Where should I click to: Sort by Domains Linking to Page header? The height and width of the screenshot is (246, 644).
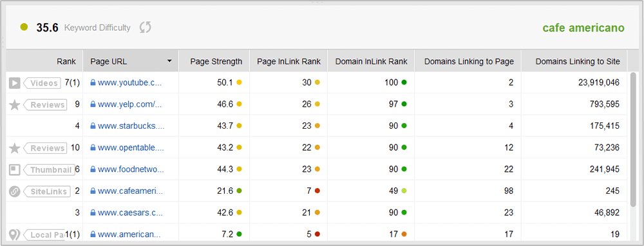[468, 61]
